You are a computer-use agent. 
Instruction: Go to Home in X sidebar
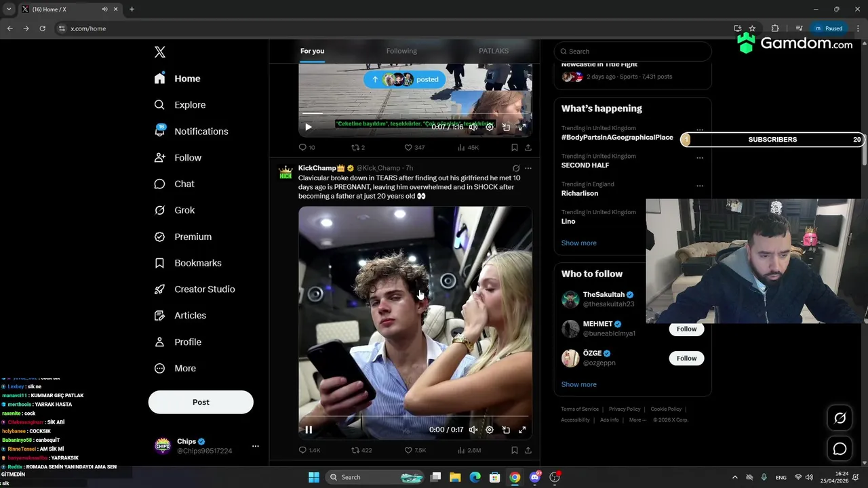click(x=177, y=79)
